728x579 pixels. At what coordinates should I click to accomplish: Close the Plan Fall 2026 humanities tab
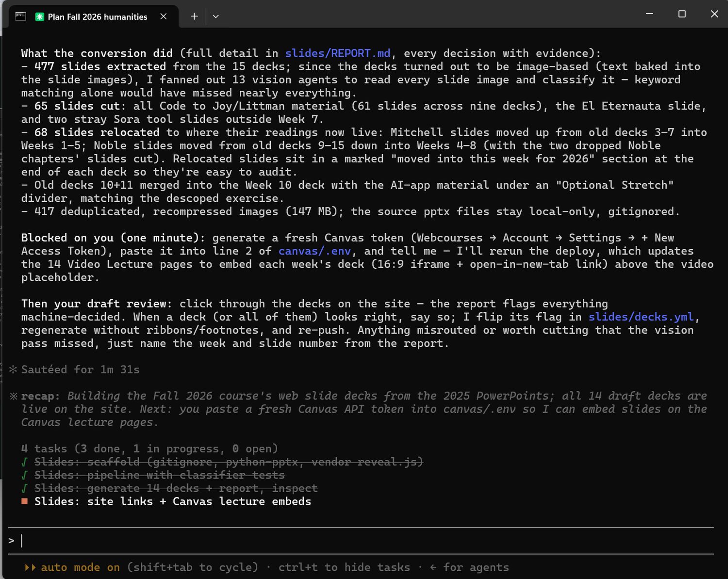(164, 16)
